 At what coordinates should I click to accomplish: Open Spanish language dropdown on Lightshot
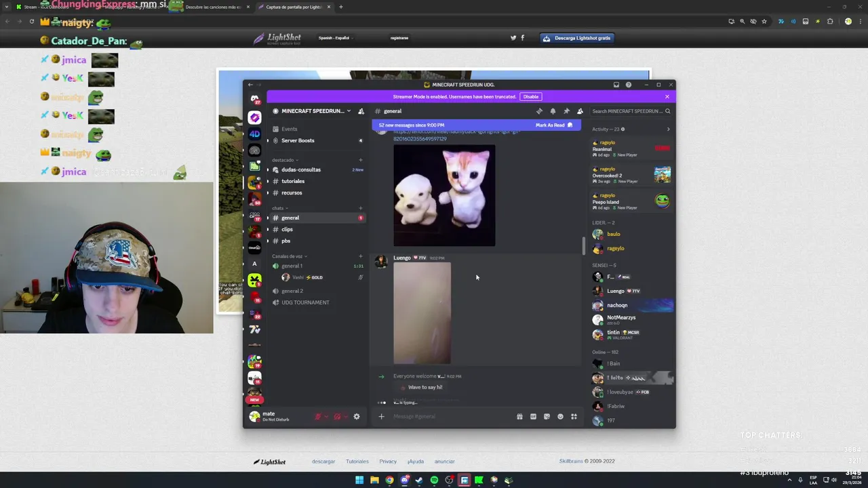coord(336,38)
